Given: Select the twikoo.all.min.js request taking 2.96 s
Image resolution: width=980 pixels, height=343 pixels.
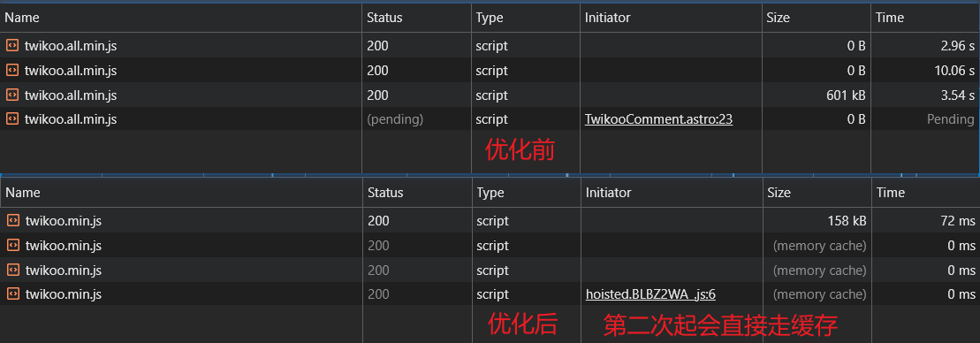Looking at the screenshot, I should click(490, 45).
